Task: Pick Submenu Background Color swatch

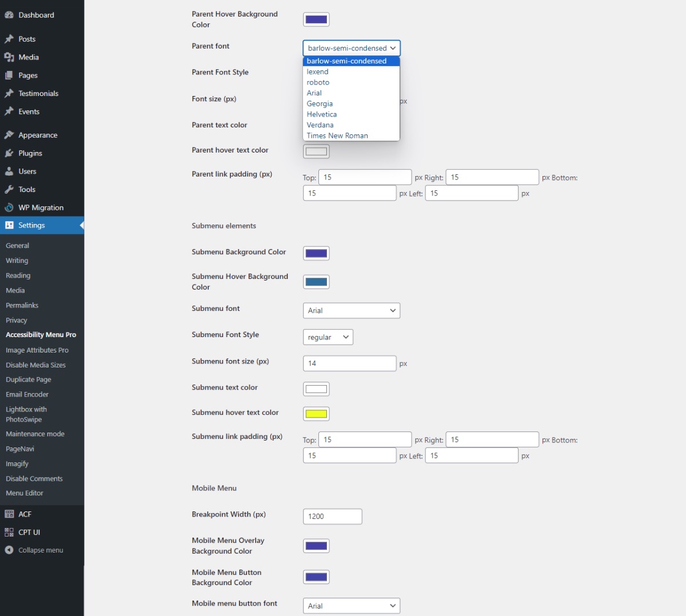Action: 316,253
